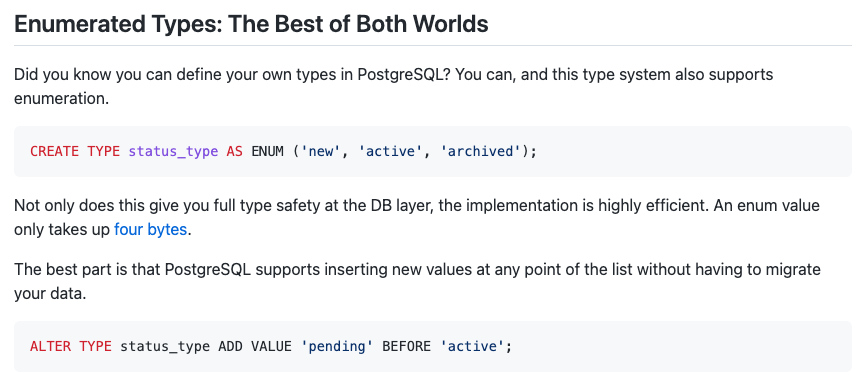
Task: Open the 'four bytes' link
Action: pos(151,229)
